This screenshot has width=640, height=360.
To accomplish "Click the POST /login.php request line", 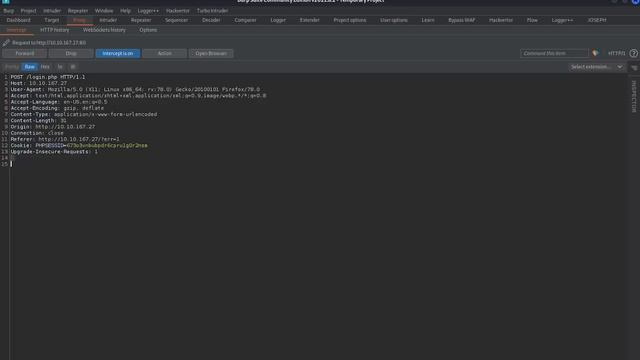I will tap(48, 77).
